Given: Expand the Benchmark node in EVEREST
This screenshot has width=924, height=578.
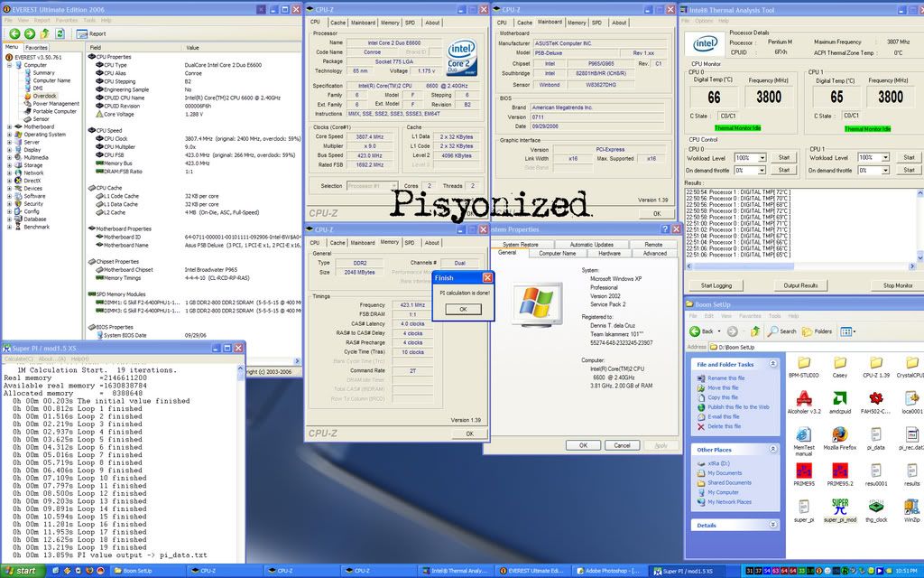Looking at the screenshot, I should [x=9, y=227].
